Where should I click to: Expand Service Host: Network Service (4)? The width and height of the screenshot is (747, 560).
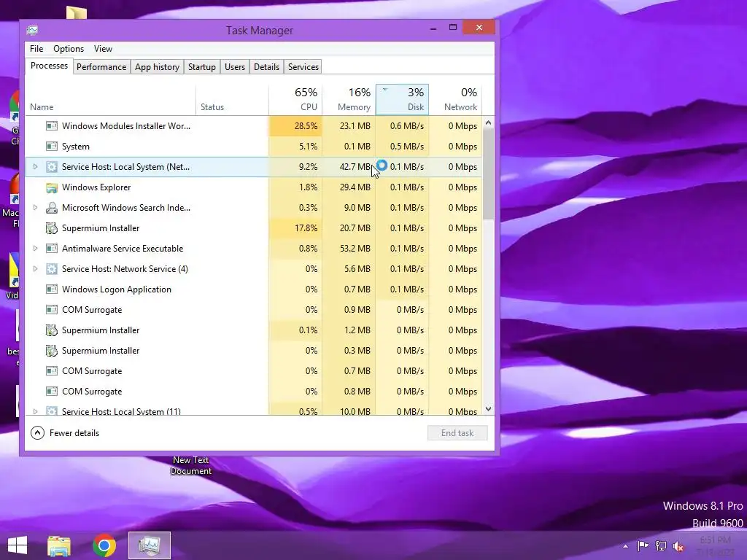pos(35,269)
